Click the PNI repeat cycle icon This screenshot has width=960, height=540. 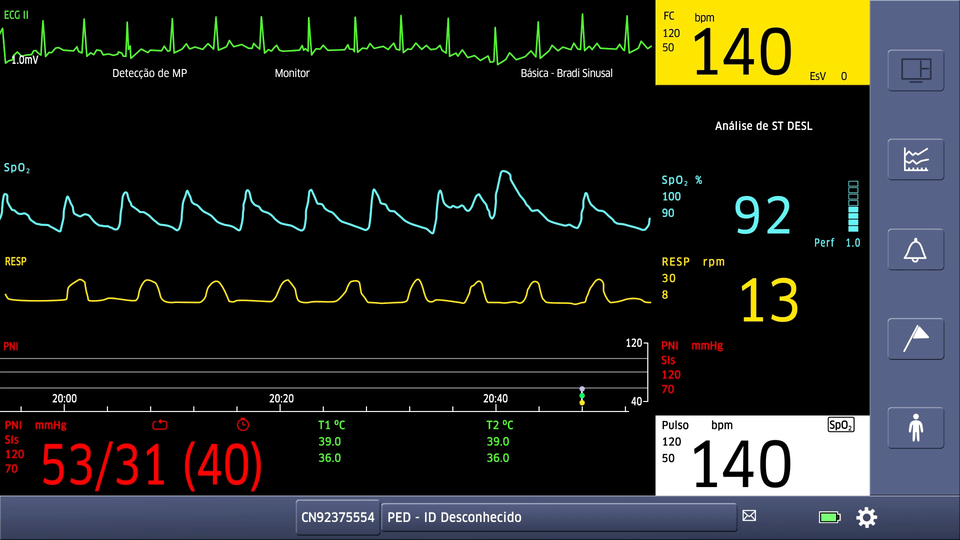click(160, 424)
